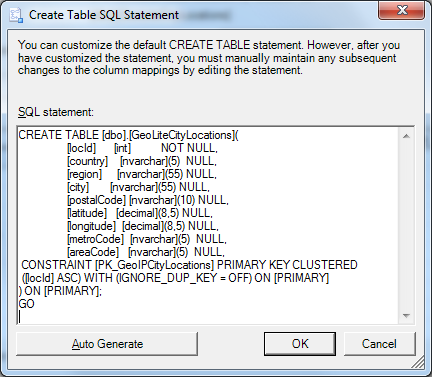
Task: Click the resize grip in dialog corner
Action: (419, 363)
